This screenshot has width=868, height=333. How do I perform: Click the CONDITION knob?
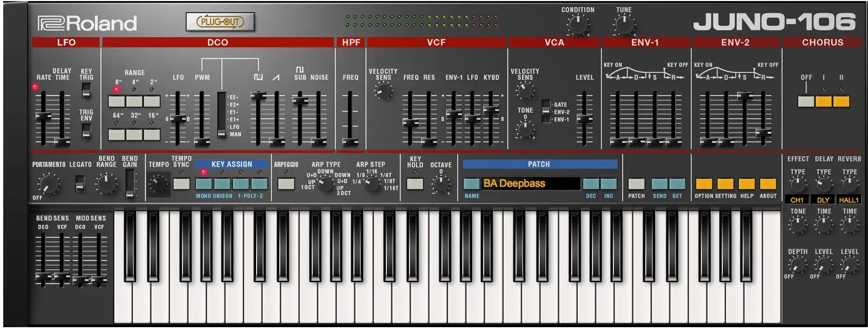577,24
